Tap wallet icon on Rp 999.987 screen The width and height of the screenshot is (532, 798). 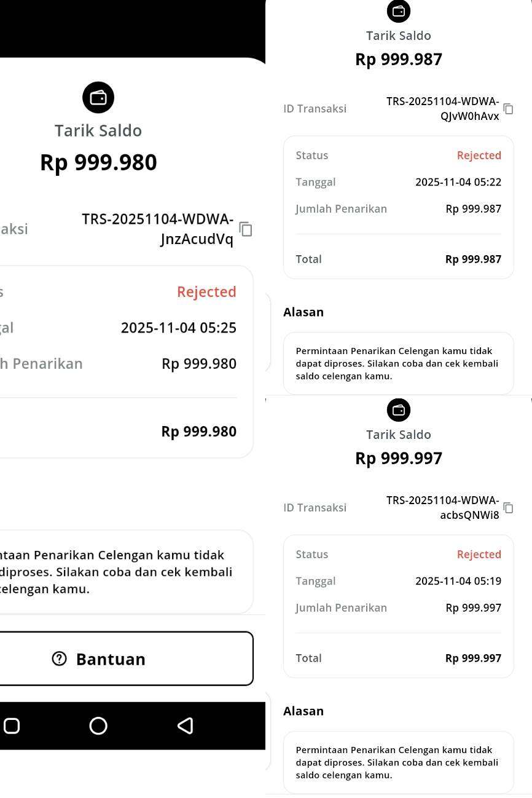(398, 11)
